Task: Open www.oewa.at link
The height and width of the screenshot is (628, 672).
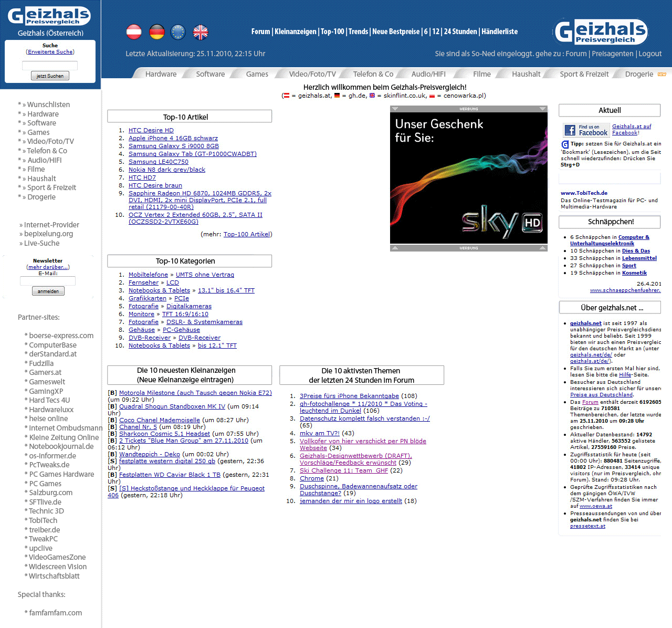Action: click(x=596, y=506)
